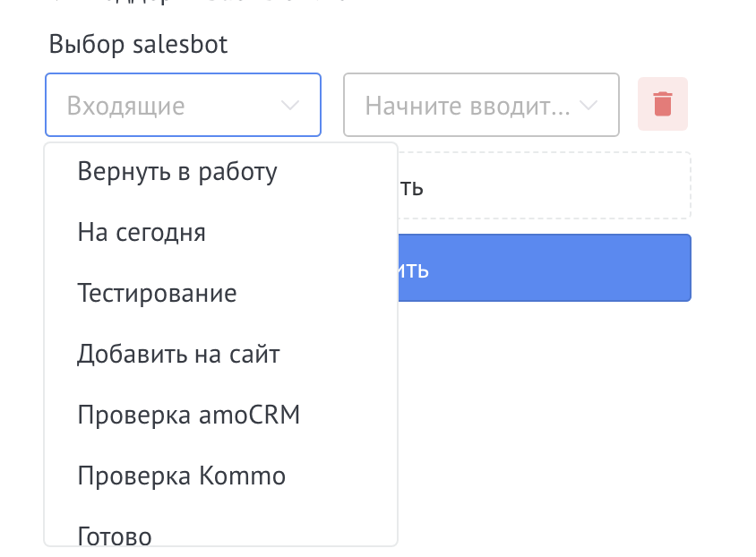The image size is (756, 557).
Task: Select Тестирование in the dropdown list
Action: click(157, 293)
